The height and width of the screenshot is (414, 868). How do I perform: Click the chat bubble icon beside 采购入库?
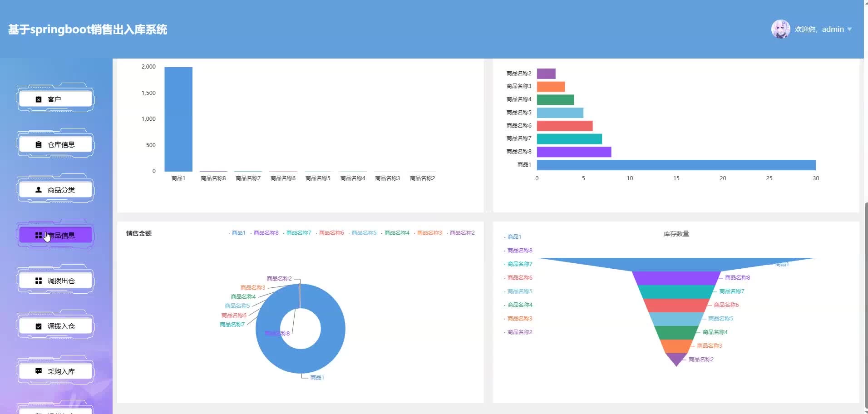39,371
